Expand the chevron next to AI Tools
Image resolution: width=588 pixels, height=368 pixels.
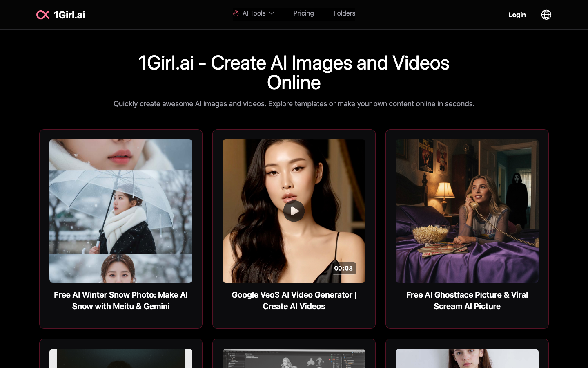coord(272,13)
